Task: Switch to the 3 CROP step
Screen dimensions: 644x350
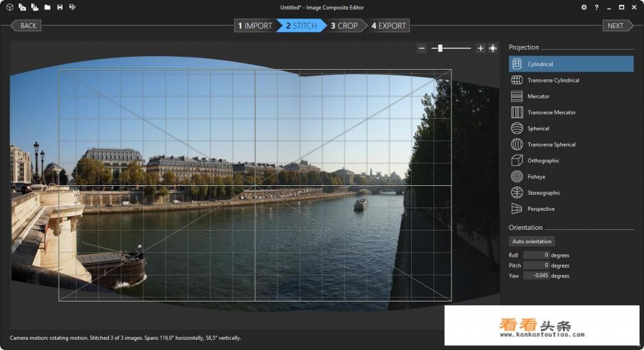Action: point(345,26)
